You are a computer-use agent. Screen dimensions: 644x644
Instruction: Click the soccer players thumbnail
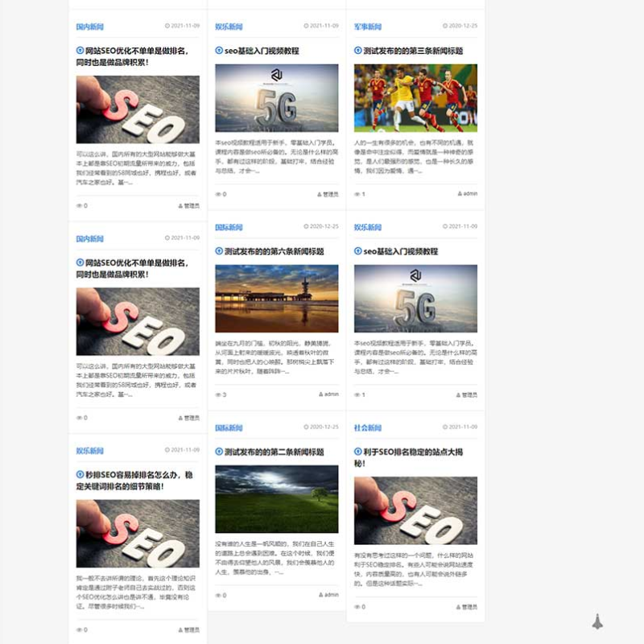(415, 98)
